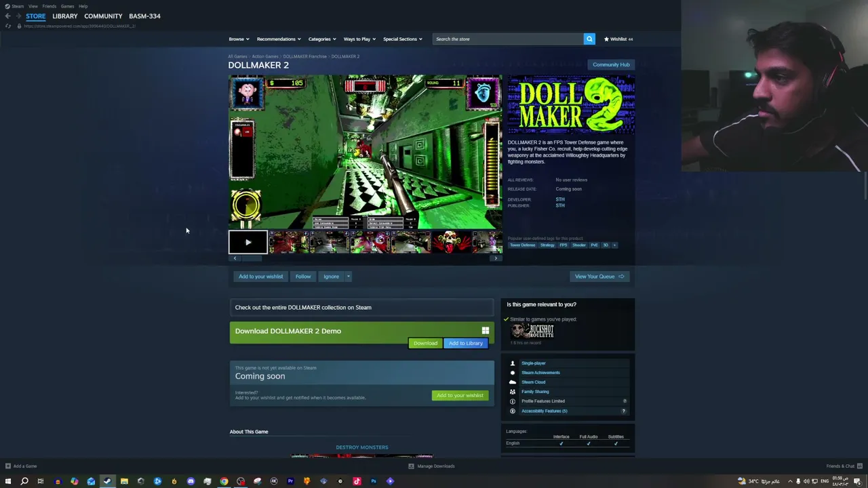Show hidden system tray icons
The width and height of the screenshot is (868, 488).
[x=789, y=481]
